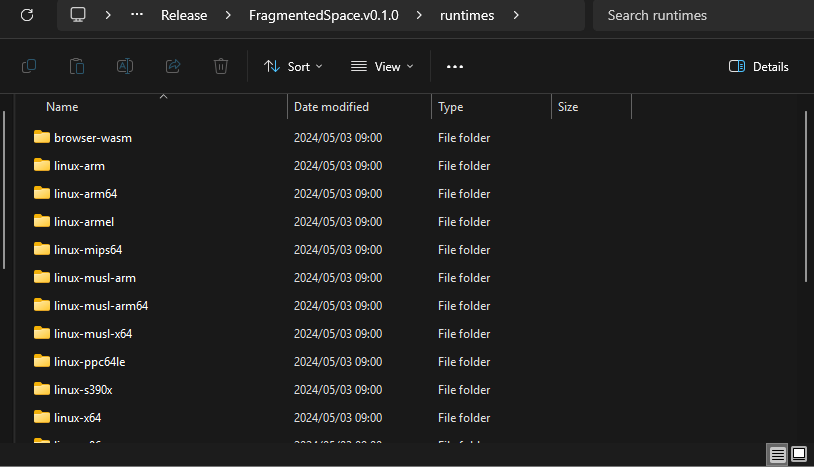Open the See more ellipsis menu
The height and width of the screenshot is (467, 814).
(455, 67)
